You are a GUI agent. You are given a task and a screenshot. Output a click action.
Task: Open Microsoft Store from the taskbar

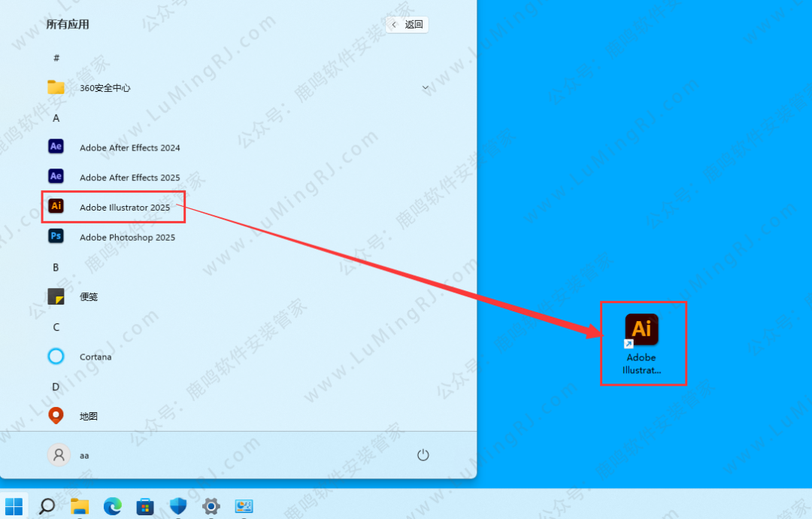pyautogui.click(x=145, y=506)
